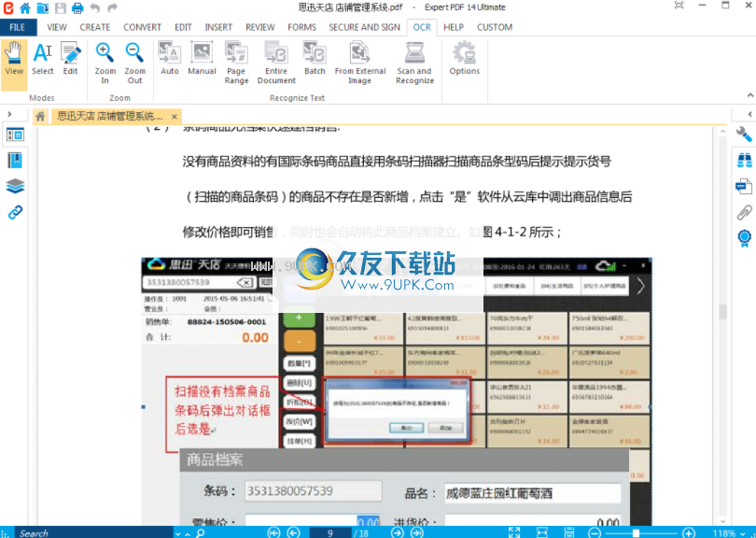Switch to the CONVERT ribbon tab
This screenshot has height=538, width=756.
142,27
